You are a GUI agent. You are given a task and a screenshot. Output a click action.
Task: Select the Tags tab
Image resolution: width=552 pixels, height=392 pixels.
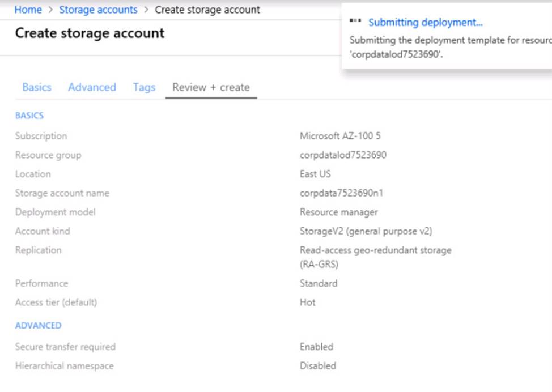tap(144, 87)
